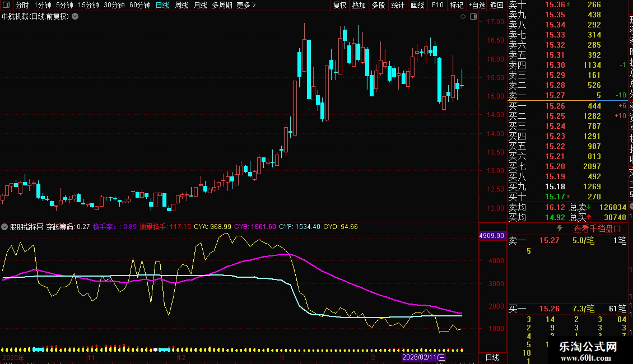Click the 返回 back button
Image resolution: width=633 pixels, height=364 pixels.
tap(496, 5)
